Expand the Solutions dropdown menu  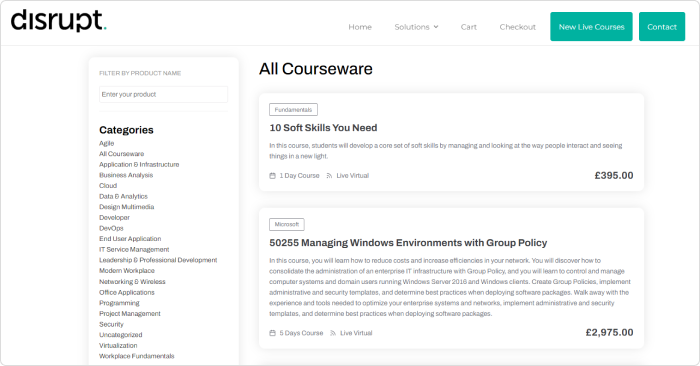point(416,27)
